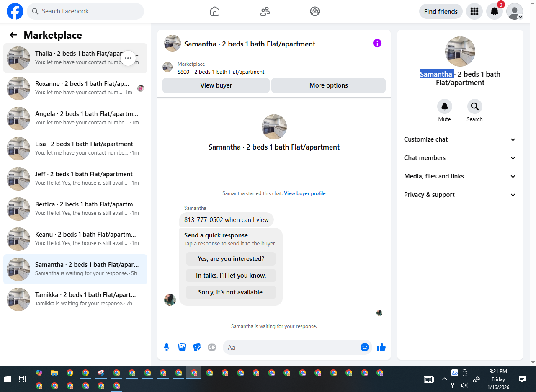The width and height of the screenshot is (536, 392).
Task: Open the emoji picker smiley icon
Action: tap(365, 347)
